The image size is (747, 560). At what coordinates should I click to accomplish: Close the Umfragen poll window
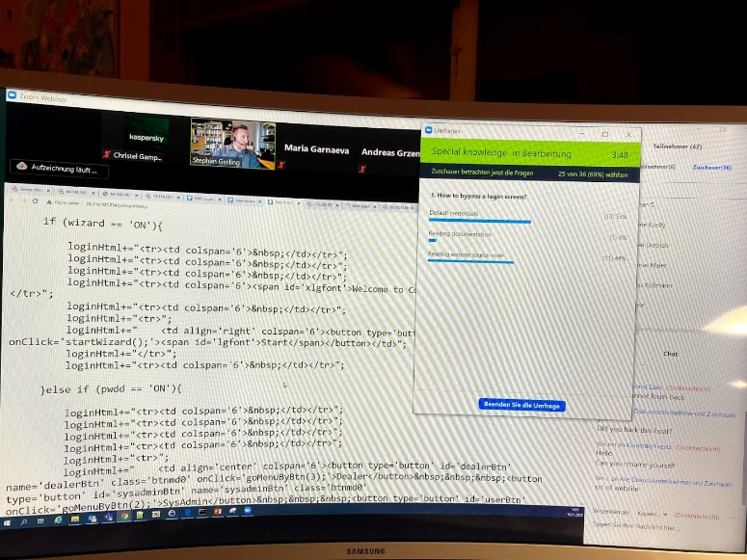(628, 134)
